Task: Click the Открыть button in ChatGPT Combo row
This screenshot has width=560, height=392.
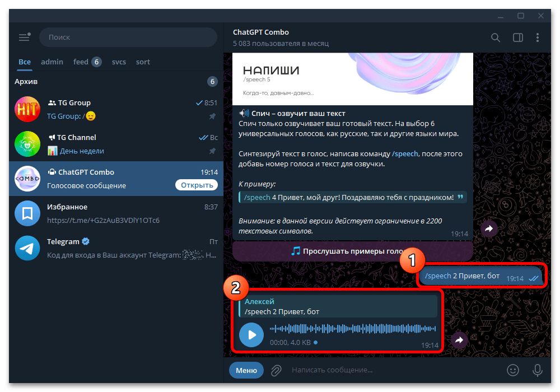Action: pyautogui.click(x=197, y=185)
